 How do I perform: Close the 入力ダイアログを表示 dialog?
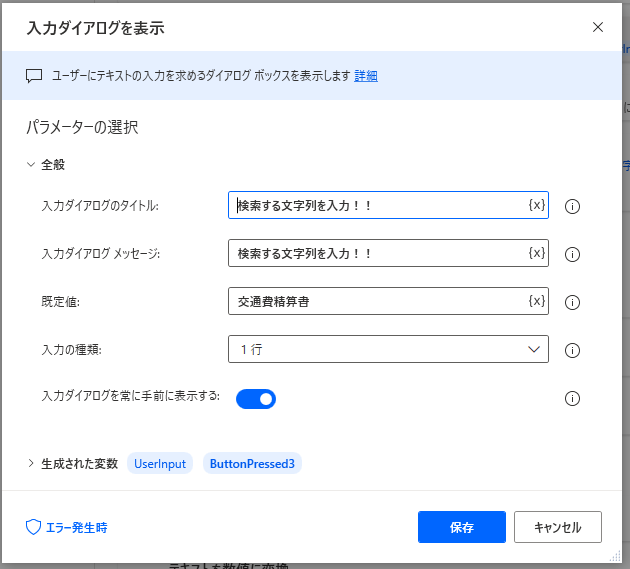[x=598, y=27]
